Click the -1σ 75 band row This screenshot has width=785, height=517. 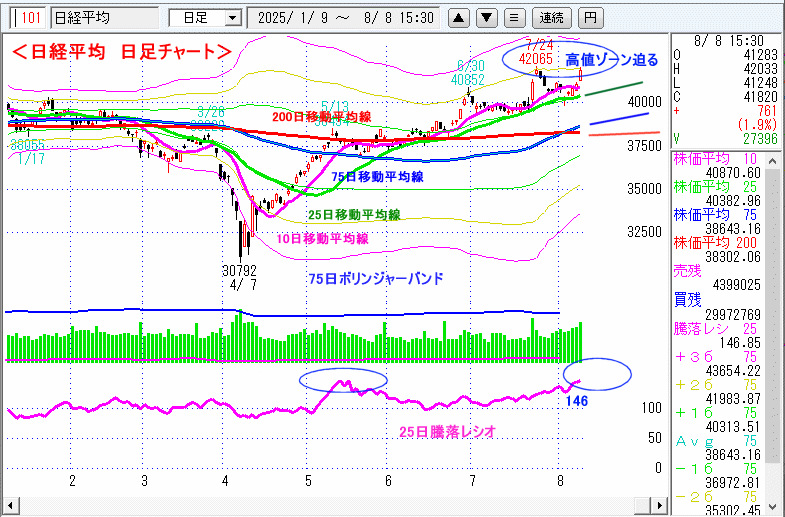(x=716, y=469)
